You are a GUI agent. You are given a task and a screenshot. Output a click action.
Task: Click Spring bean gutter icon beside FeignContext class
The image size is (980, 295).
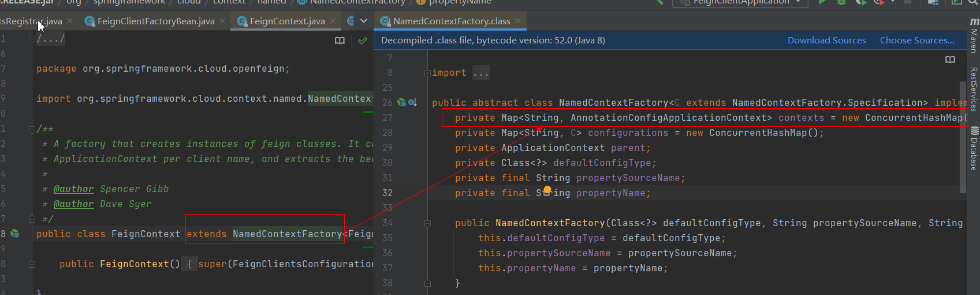[15, 234]
